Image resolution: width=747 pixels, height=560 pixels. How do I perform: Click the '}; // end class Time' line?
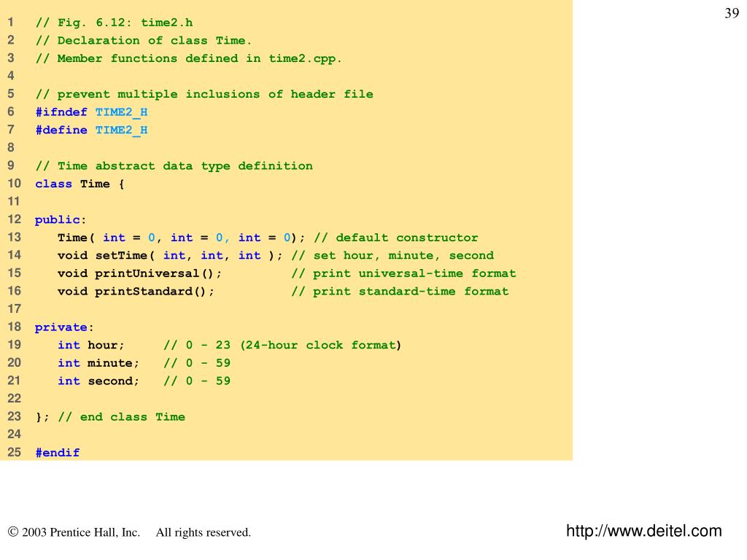110,417
